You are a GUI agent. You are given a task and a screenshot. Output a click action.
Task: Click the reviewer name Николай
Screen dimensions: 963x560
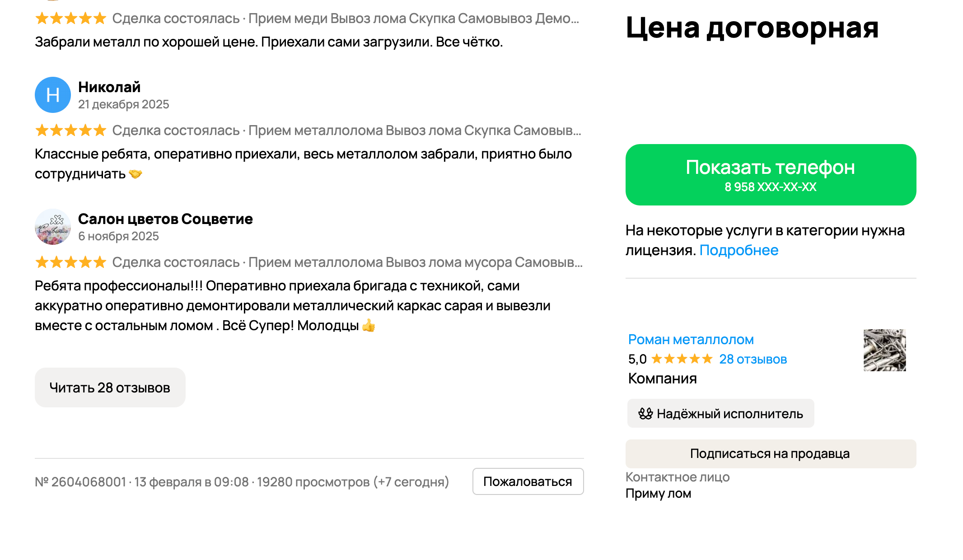109,87
